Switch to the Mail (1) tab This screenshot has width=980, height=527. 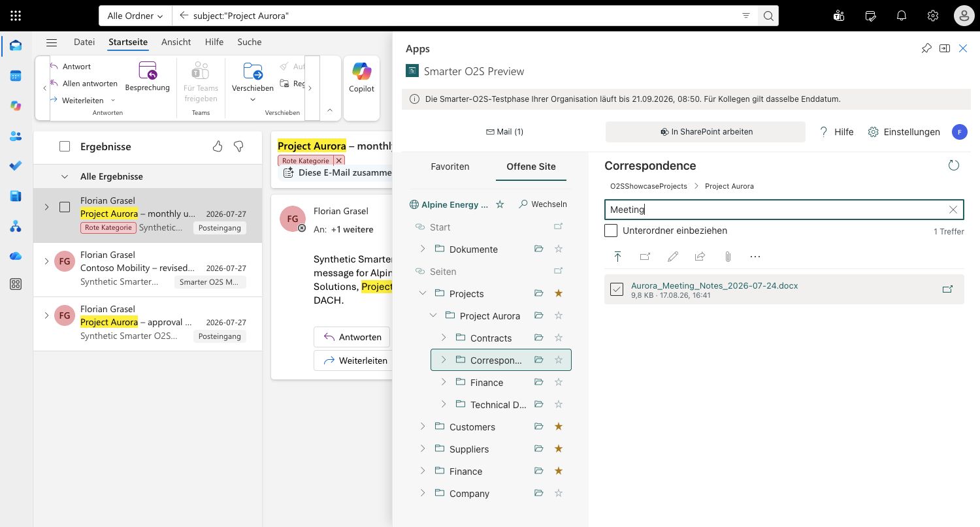[504, 132]
